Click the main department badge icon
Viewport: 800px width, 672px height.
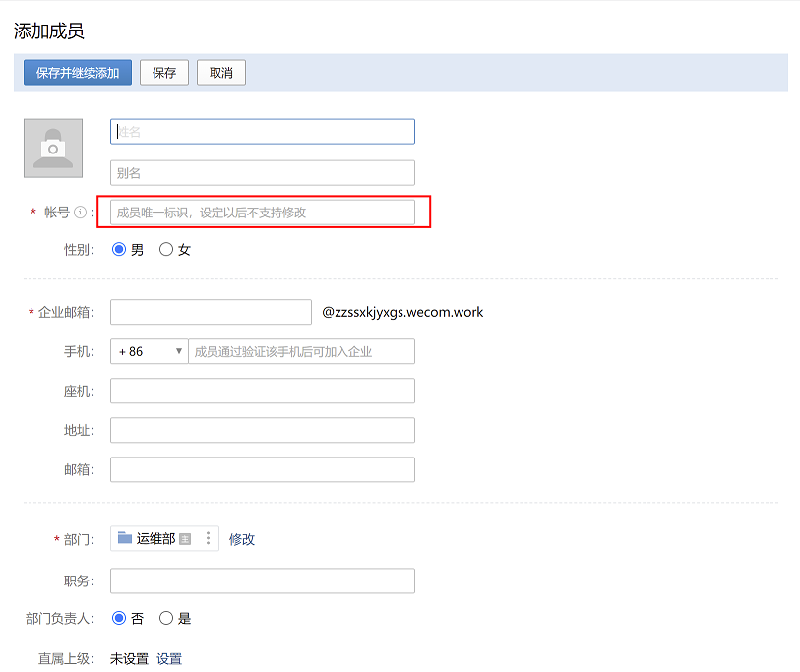coord(185,539)
